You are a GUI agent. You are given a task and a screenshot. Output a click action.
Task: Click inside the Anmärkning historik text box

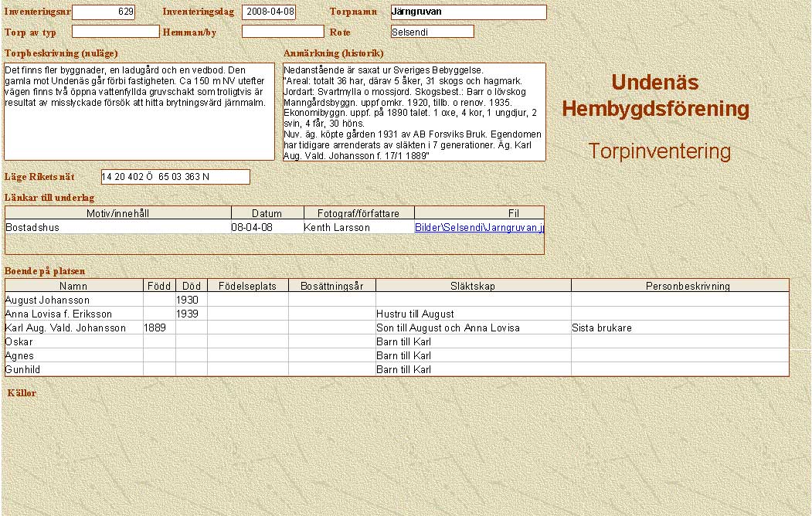click(414, 111)
